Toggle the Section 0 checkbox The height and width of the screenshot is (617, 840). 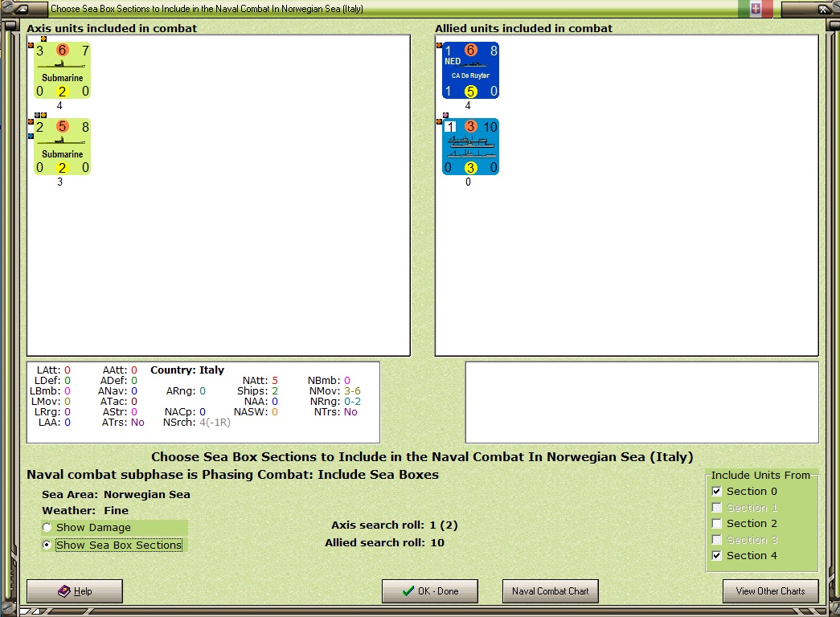coord(717,491)
